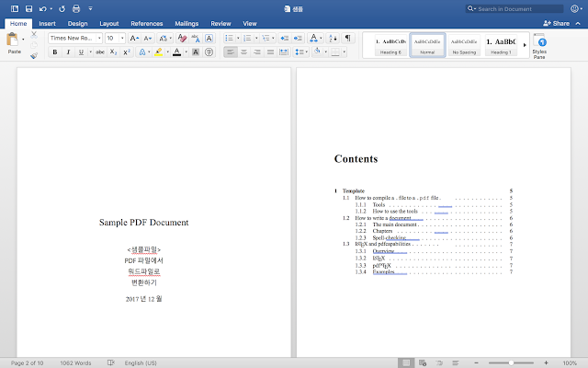Apply the No Spacing style
Screen dimensions: 588x368
point(464,45)
